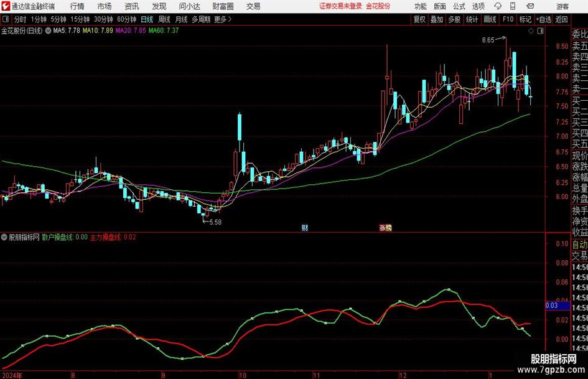This screenshot has height=379, width=588.
Task: Click the MA5: 7.78 label
Action: 67,30
